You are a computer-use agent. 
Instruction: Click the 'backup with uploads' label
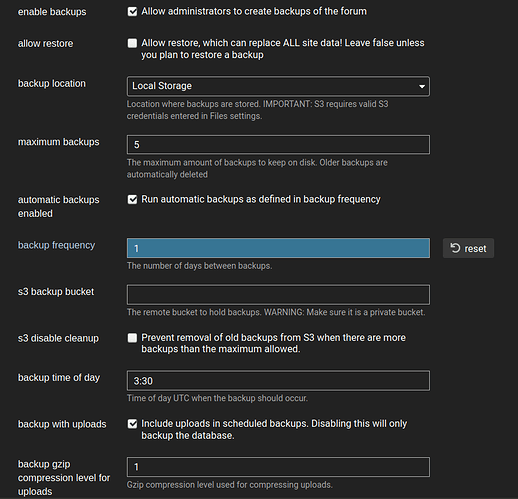(62, 424)
